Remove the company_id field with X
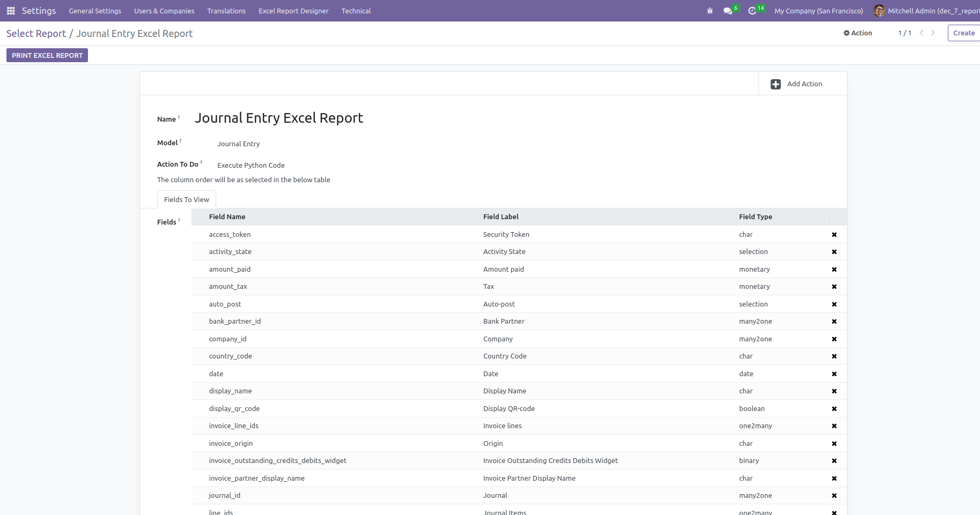Screen dimensions: 980x515 (x=834, y=339)
